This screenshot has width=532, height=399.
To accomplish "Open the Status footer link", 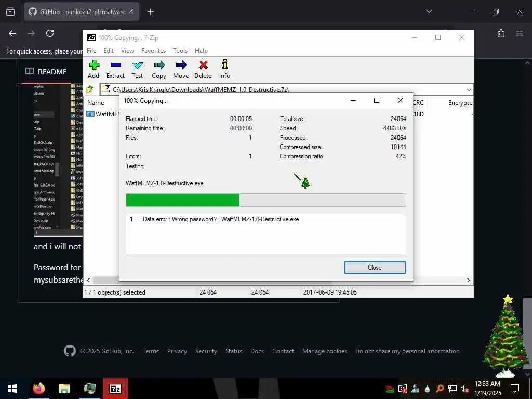I will point(234,351).
